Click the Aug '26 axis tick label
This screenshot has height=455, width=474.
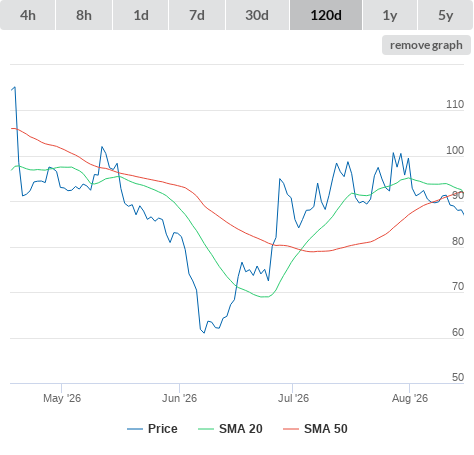(410, 398)
